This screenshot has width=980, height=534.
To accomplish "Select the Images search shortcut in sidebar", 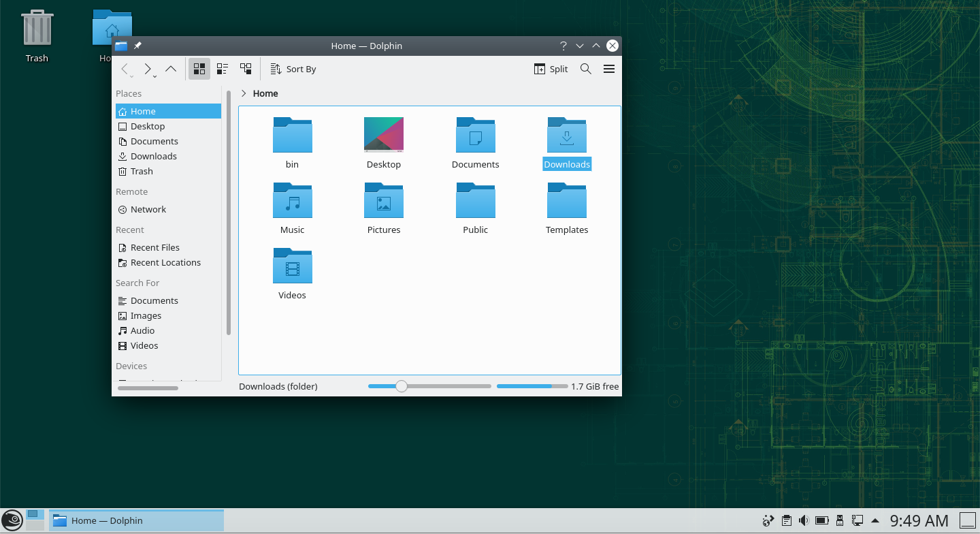I will pyautogui.click(x=146, y=315).
